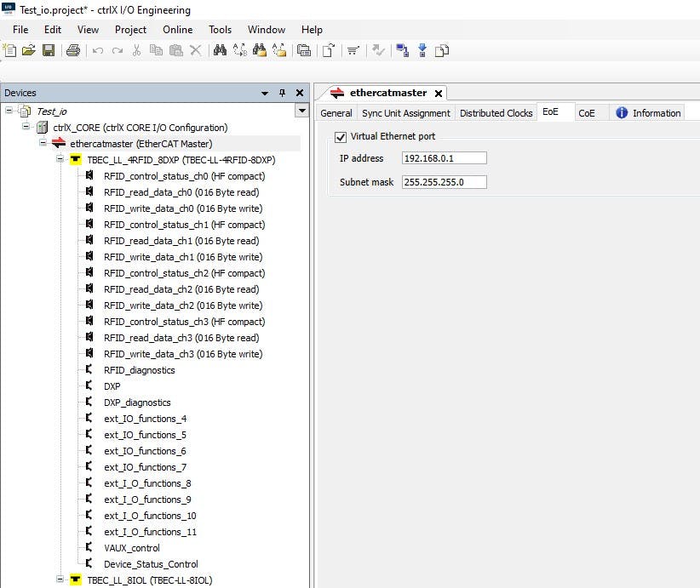This screenshot has height=588, width=700.
Task: Open the View menu
Action: 88,30
